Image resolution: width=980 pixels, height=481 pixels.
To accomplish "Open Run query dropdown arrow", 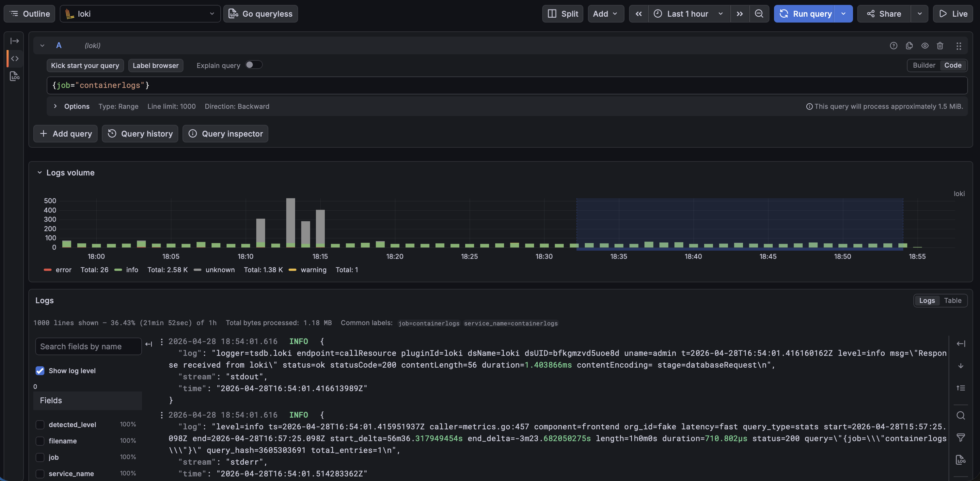I will (844, 14).
